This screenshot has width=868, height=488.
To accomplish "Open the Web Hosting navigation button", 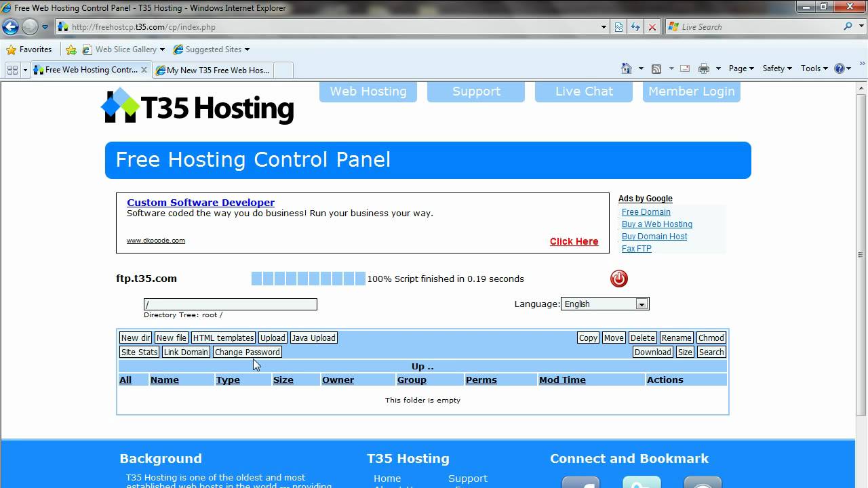I will [x=368, y=91].
